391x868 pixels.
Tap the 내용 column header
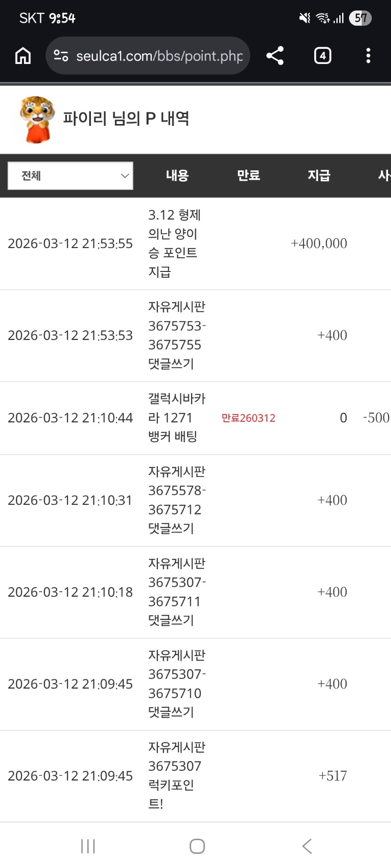(177, 176)
